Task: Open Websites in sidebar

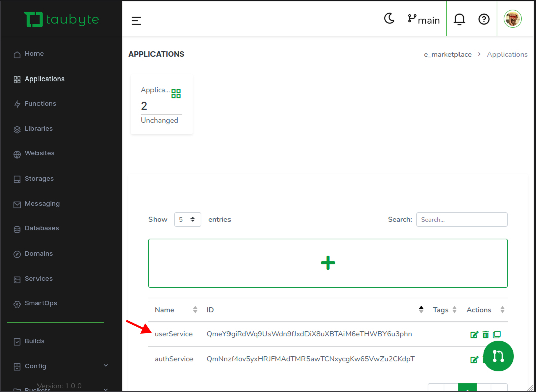Action: (x=40, y=153)
